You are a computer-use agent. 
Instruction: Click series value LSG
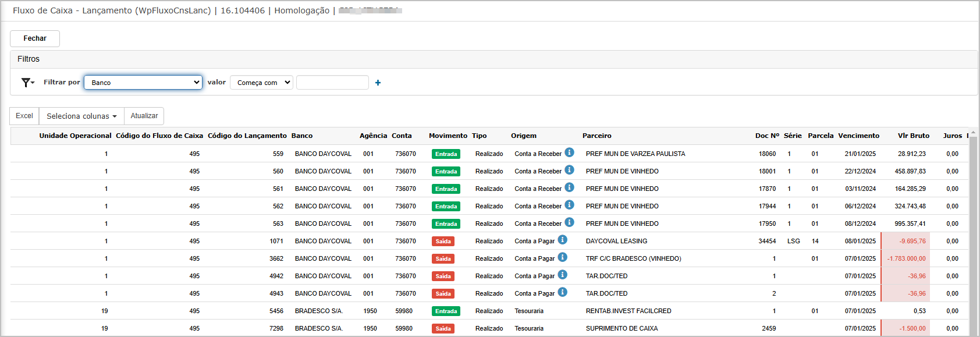point(794,241)
